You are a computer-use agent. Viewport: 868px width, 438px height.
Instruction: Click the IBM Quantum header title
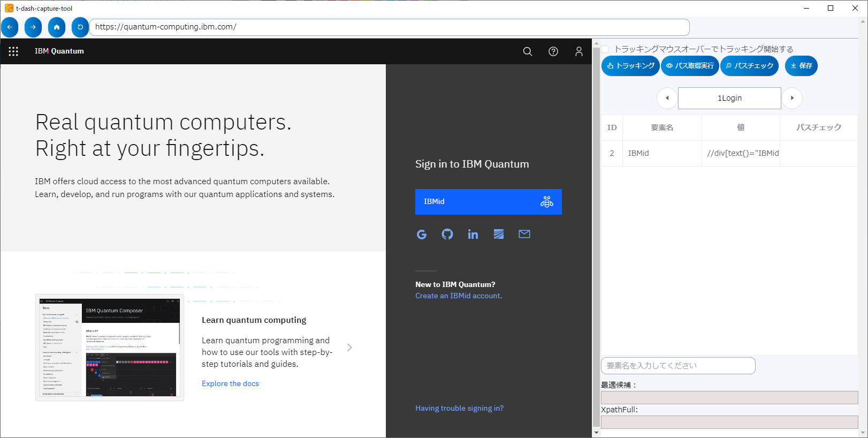click(x=59, y=51)
